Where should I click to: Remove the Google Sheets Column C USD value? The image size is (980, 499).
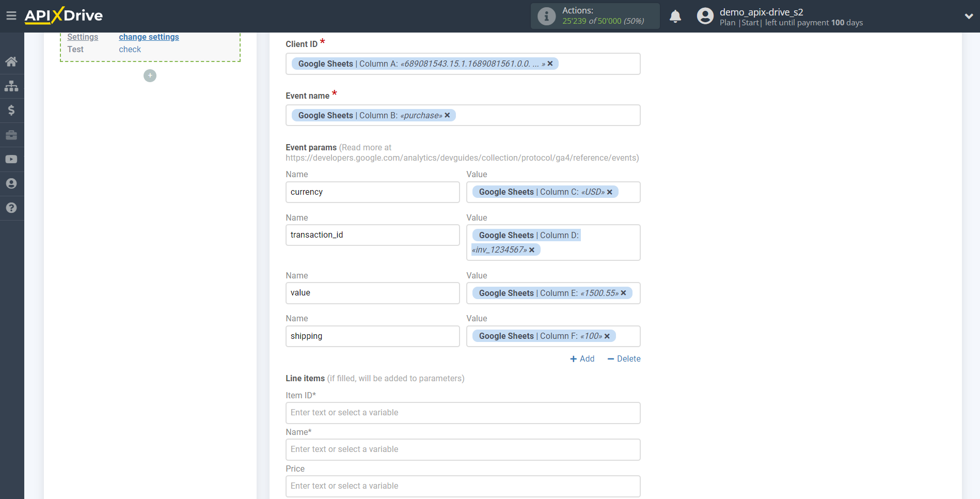pyautogui.click(x=610, y=192)
